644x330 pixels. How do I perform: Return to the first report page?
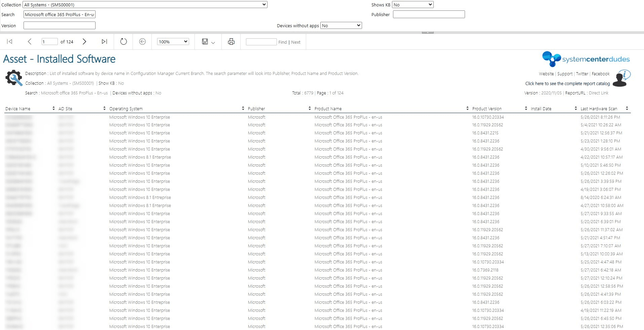pyautogui.click(x=9, y=41)
